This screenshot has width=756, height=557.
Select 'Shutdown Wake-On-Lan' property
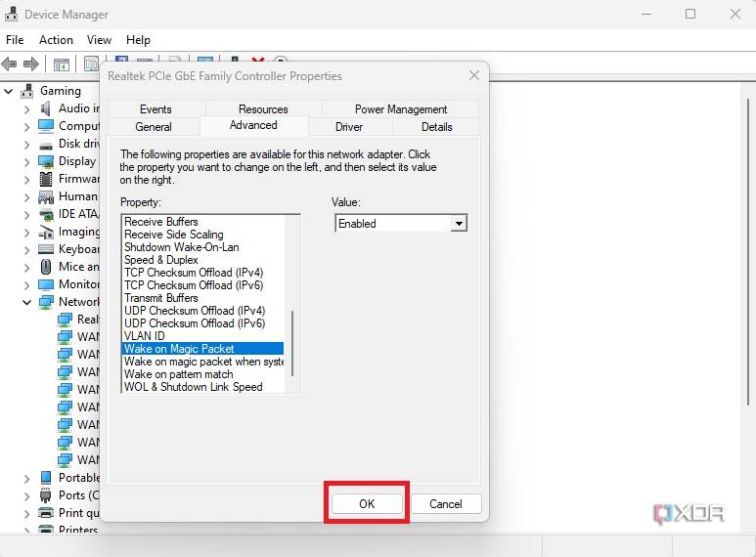pos(181,247)
